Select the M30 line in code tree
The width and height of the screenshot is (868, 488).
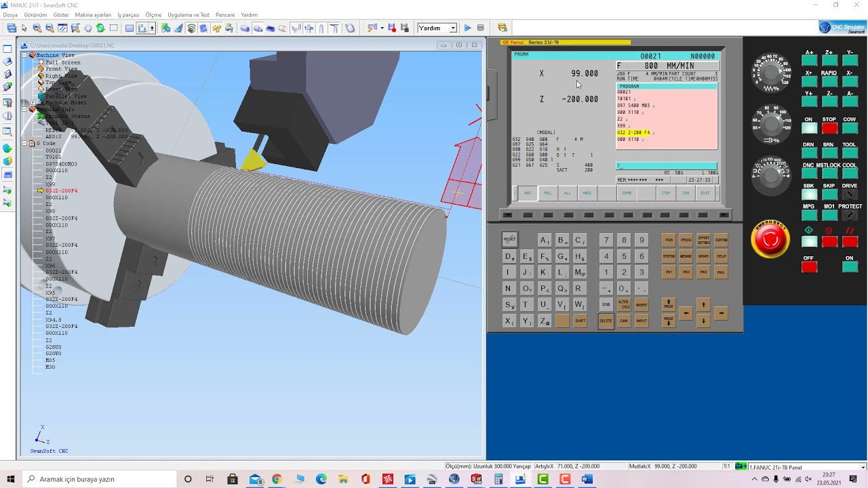tap(50, 367)
